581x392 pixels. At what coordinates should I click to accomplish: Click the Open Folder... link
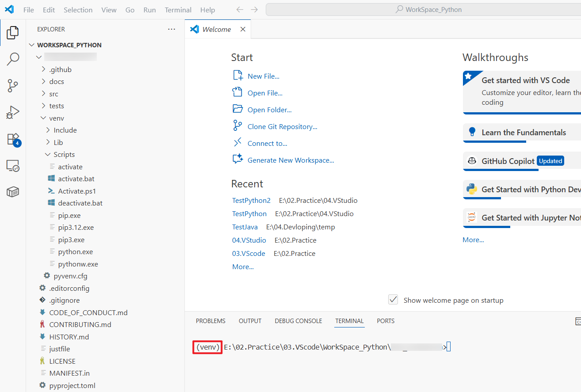pyautogui.click(x=270, y=110)
